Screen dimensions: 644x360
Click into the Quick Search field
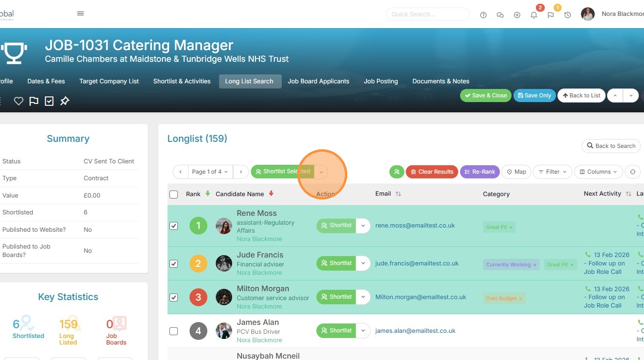[x=427, y=14]
